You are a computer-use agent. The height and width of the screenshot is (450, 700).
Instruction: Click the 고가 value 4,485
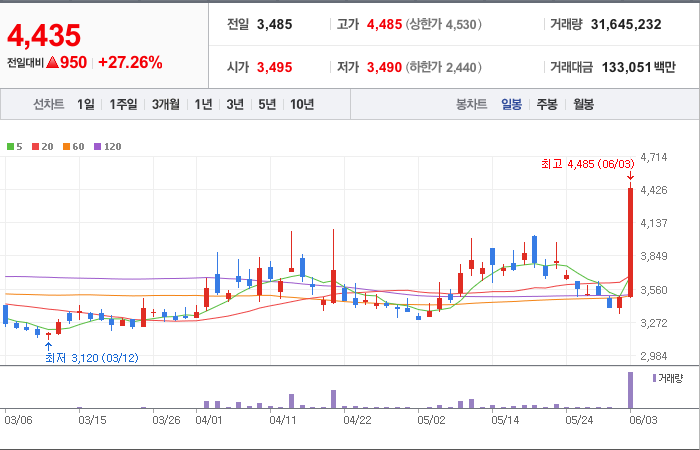(x=384, y=25)
